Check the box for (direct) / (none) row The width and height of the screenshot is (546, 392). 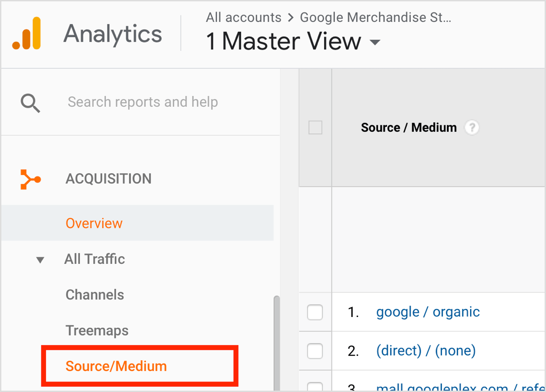(x=315, y=351)
